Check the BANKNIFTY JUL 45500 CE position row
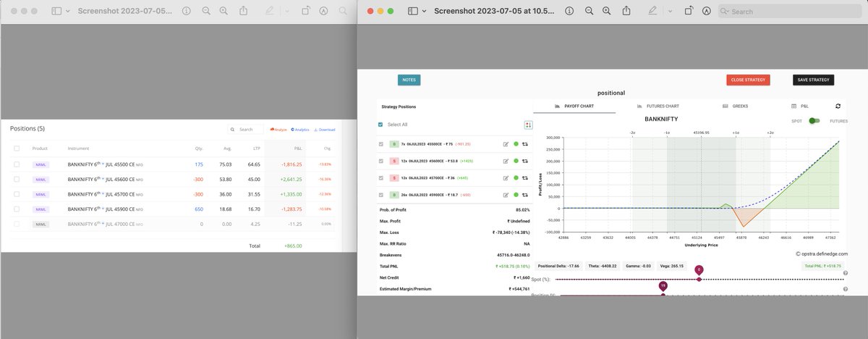Screen dimensions: 868x339 point(17,164)
